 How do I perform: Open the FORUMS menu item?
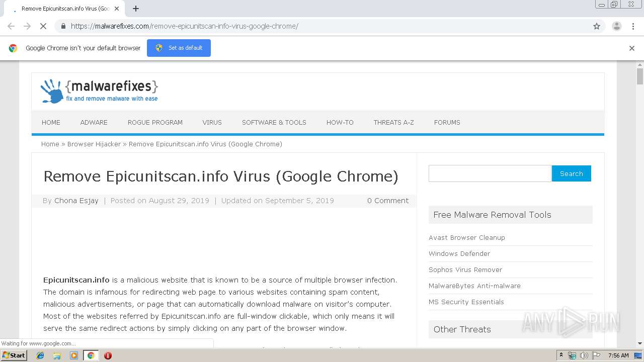[447, 122]
